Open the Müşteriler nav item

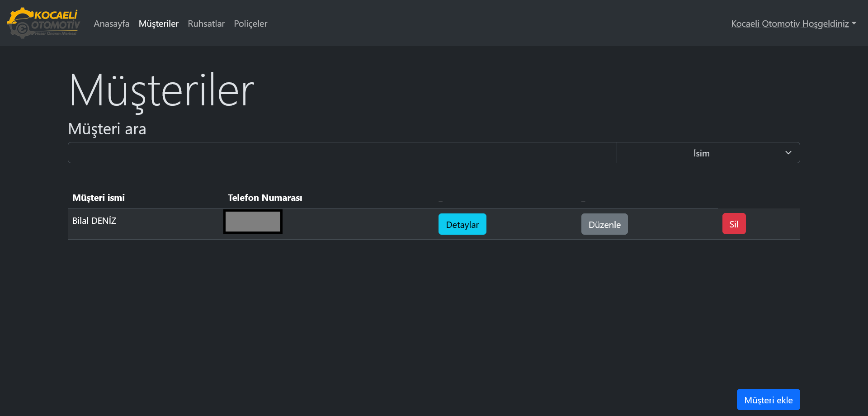point(158,24)
